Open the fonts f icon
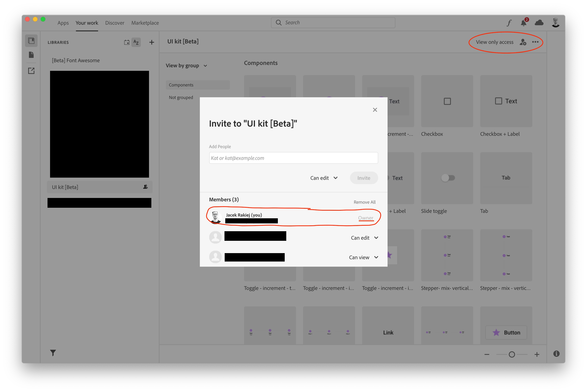Viewport: 587px width, 392px height. click(509, 23)
